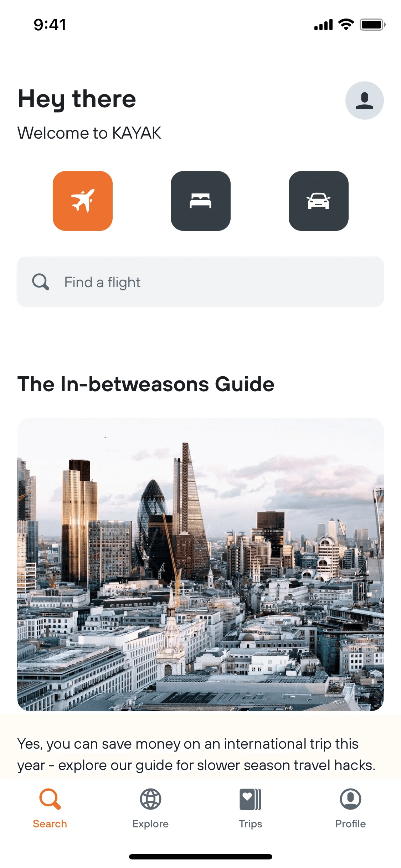Tap the Wi-Fi status icon
The height and width of the screenshot is (868, 401).
346,25
